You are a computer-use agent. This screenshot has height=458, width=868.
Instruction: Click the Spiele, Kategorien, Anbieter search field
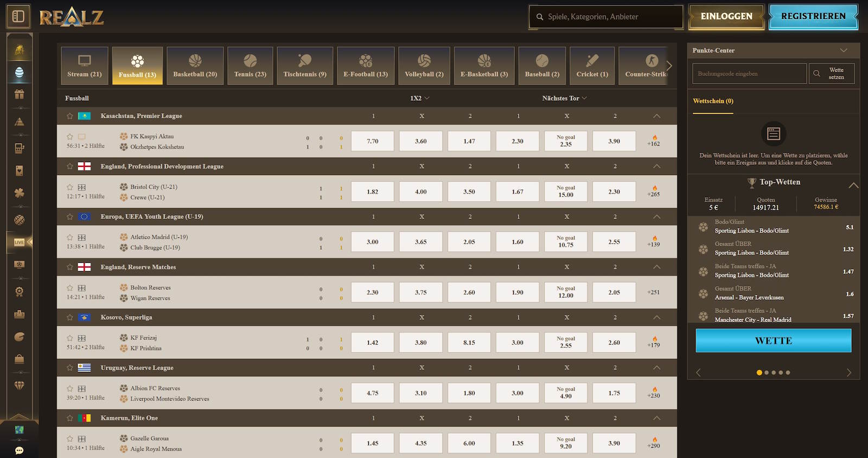(x=606, y=17)
